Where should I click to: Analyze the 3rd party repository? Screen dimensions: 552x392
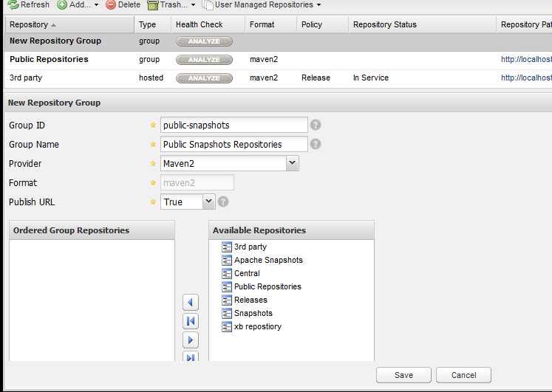pyautogui.click(x=204, y=78)
